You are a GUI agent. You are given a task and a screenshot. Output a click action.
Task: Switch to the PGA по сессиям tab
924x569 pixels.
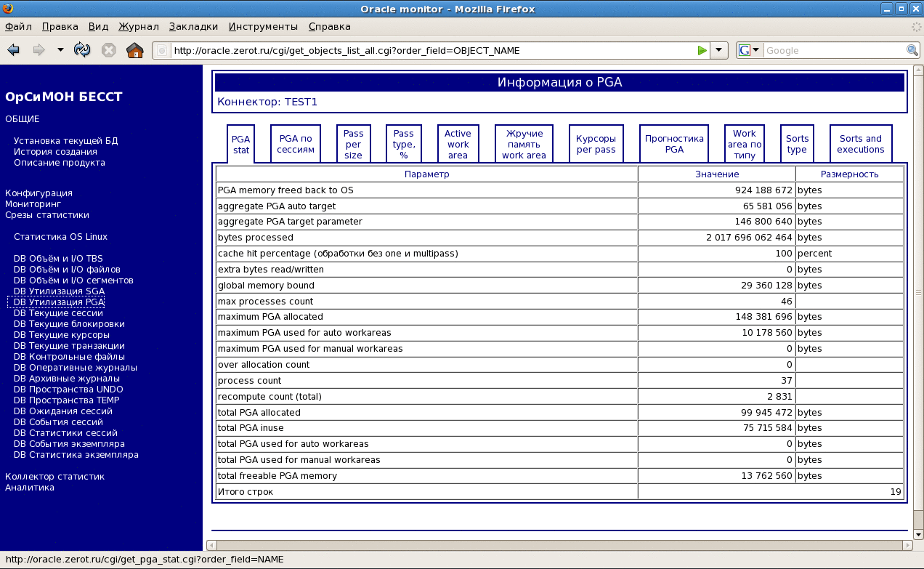[x=296, y=144]
